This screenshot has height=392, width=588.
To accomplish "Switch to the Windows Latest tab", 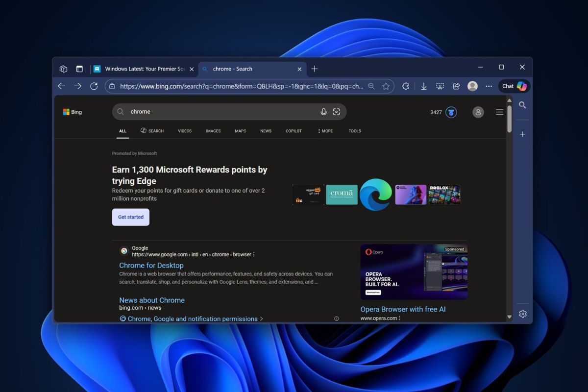I will tap(144, 69).
